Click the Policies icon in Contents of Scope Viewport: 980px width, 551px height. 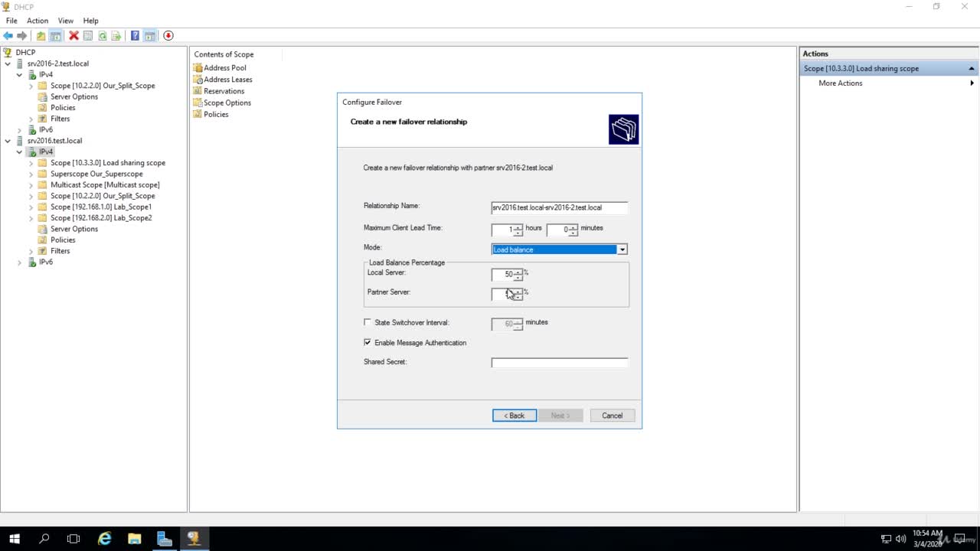pyautogui.click(x=198, y=114)
